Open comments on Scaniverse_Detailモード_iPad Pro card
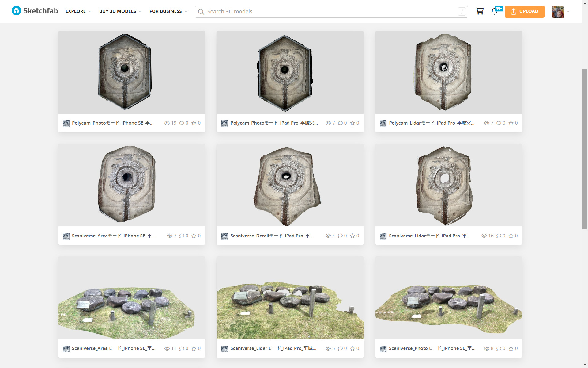 pyautogui.click(x=340, y=236)
